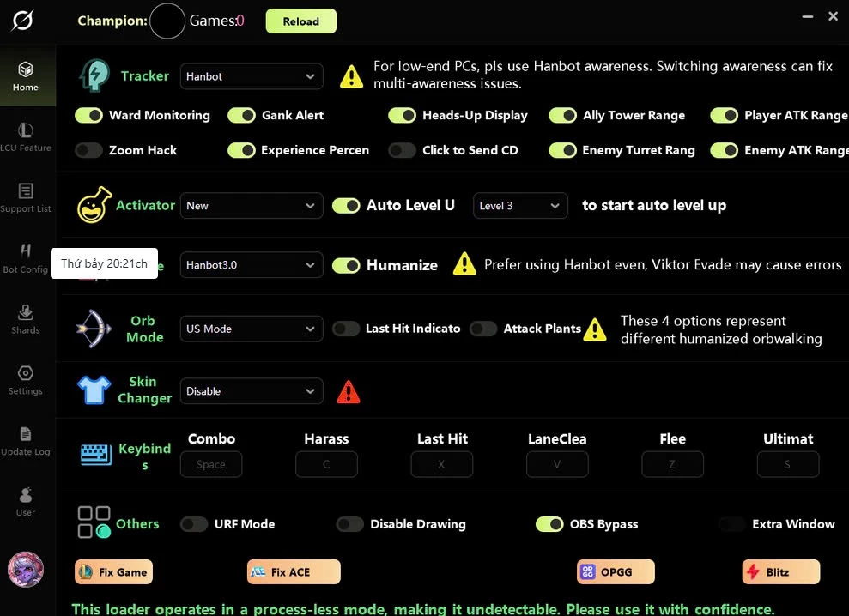Click the Combo keybind field showing Space
Screen dimensions: 849x616
(211, 464)
